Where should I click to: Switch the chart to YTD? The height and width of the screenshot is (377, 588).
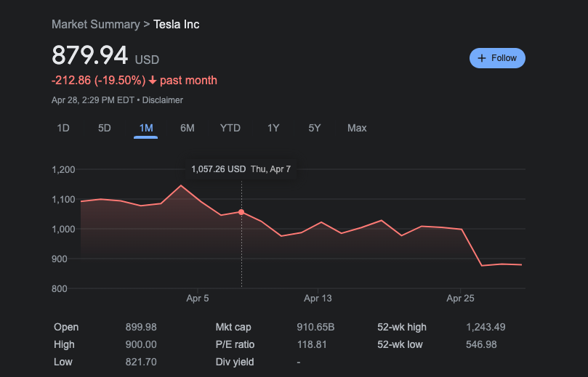coord(230,128)
